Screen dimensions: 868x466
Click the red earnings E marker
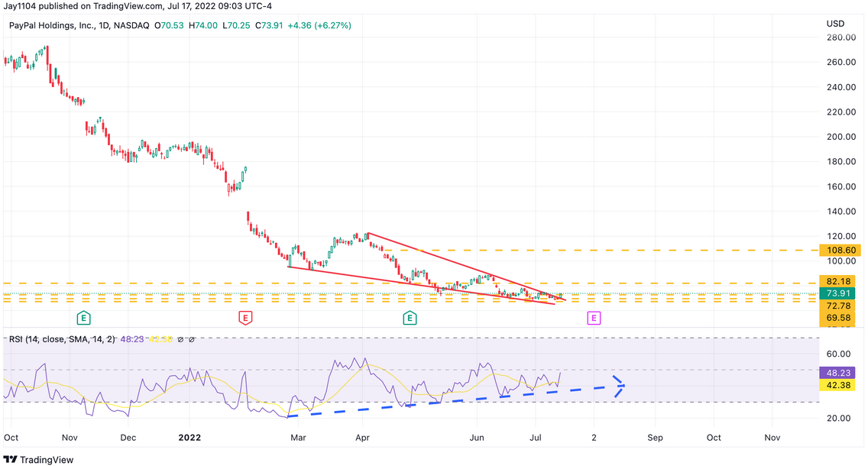tap(245, 318)
